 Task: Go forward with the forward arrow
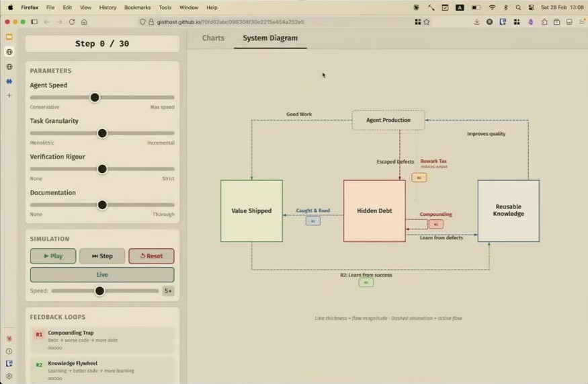59,22
